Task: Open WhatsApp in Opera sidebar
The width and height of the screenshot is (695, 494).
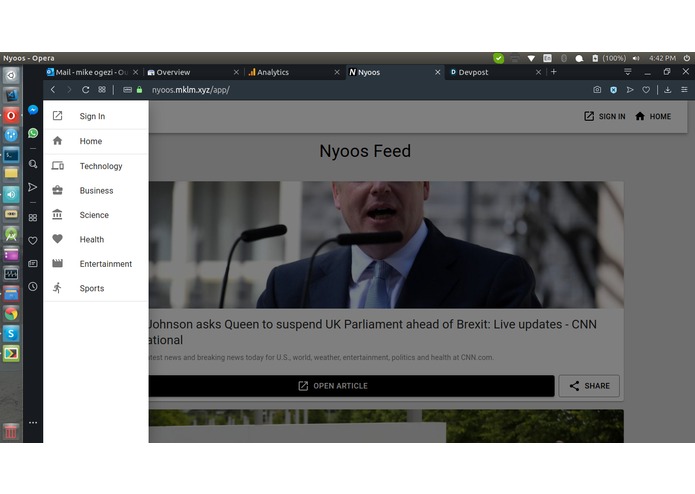Action: point(33,133)
